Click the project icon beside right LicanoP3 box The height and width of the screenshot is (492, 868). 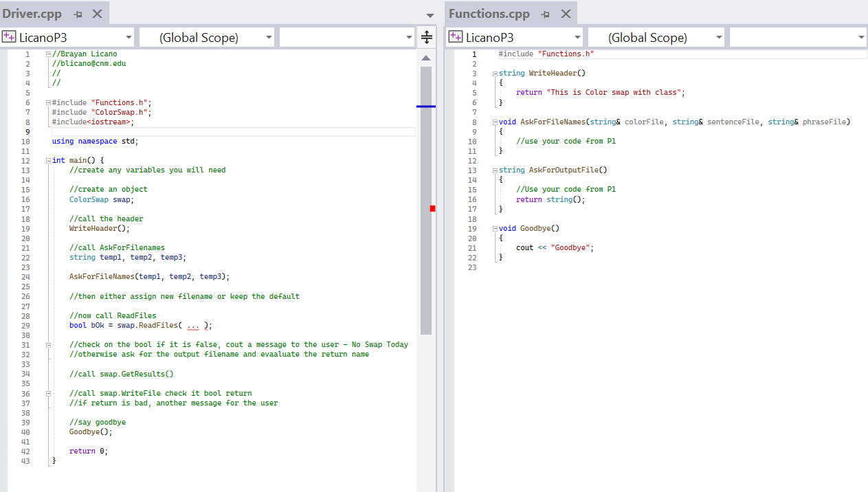coord(456,36)
